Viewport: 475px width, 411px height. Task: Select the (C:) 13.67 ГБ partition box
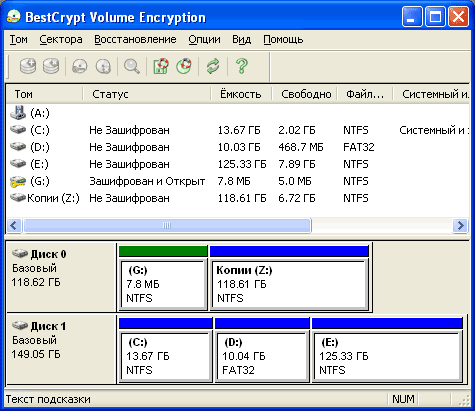click(x=165, y=356)
